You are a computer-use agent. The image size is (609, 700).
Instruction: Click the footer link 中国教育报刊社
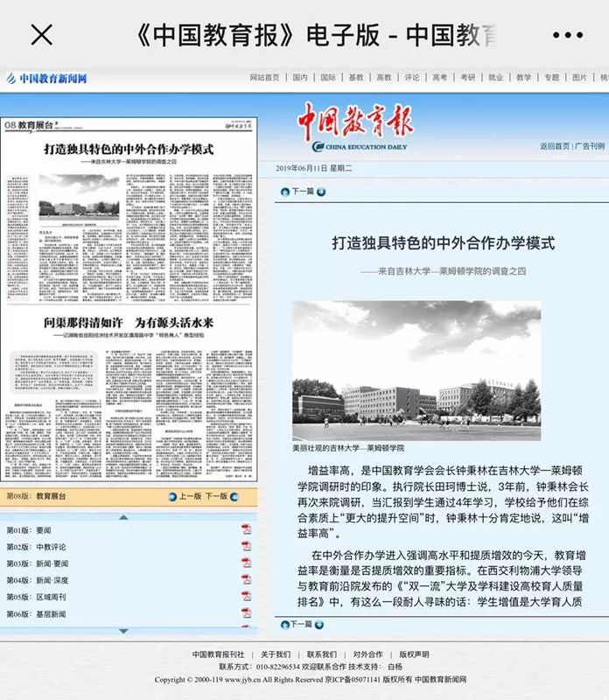219,654
